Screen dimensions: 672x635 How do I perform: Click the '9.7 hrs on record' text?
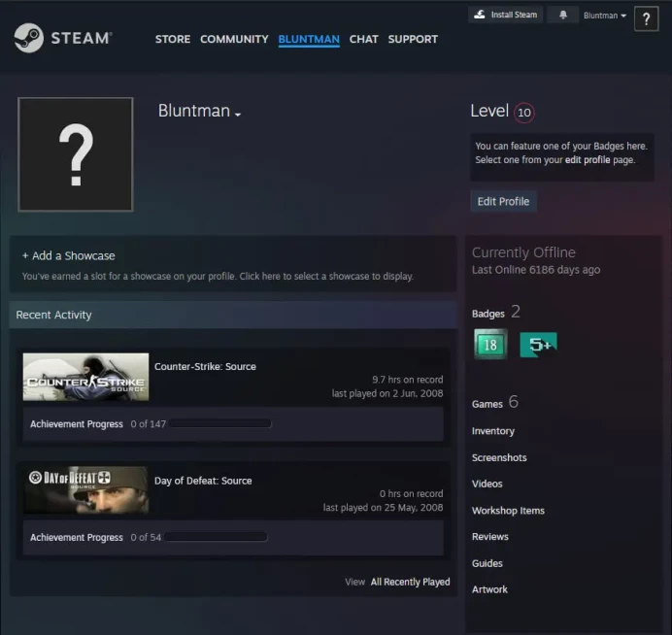point(408,380)
